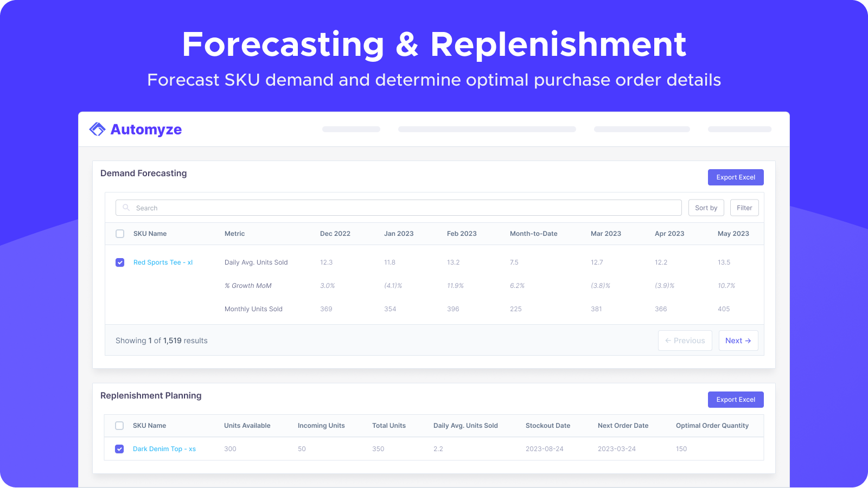
Task: Uncheck the Dark Denim Top row checkbox
Action: (x=119, y=449)
